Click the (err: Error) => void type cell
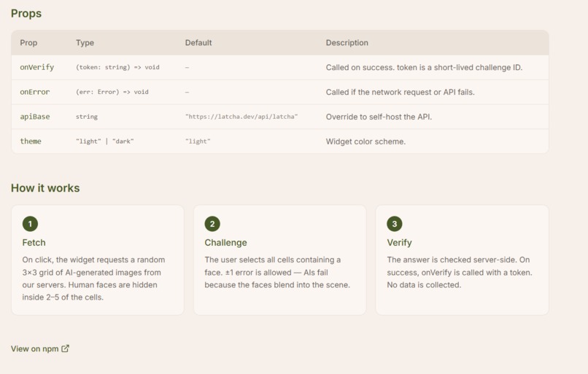 point(112,92)
